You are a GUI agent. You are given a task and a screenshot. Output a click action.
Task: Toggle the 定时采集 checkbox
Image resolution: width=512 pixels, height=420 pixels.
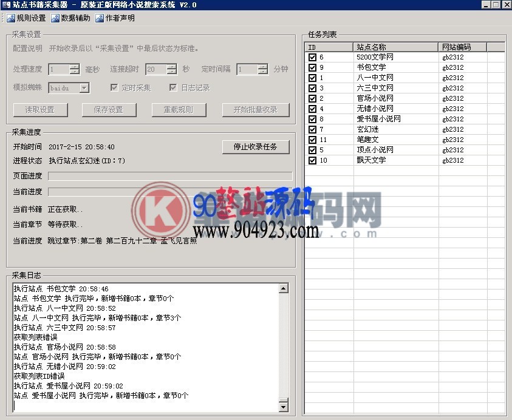[x=114, y=87]
